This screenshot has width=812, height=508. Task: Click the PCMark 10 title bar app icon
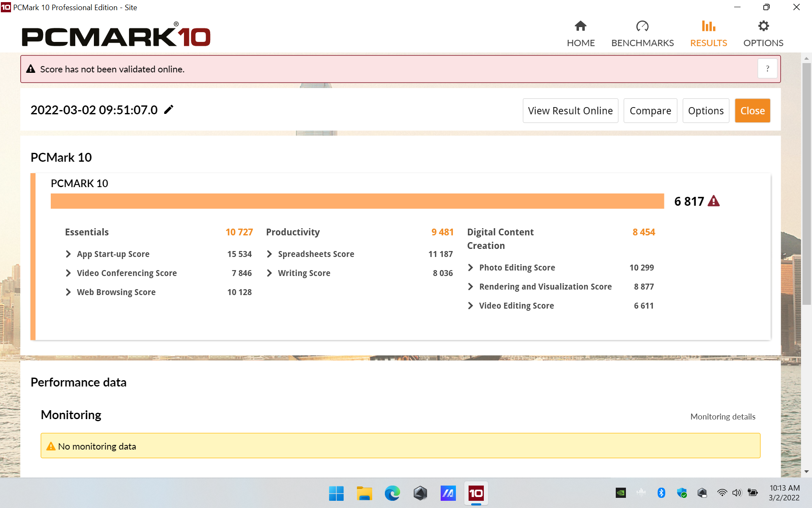coord(6,7)
